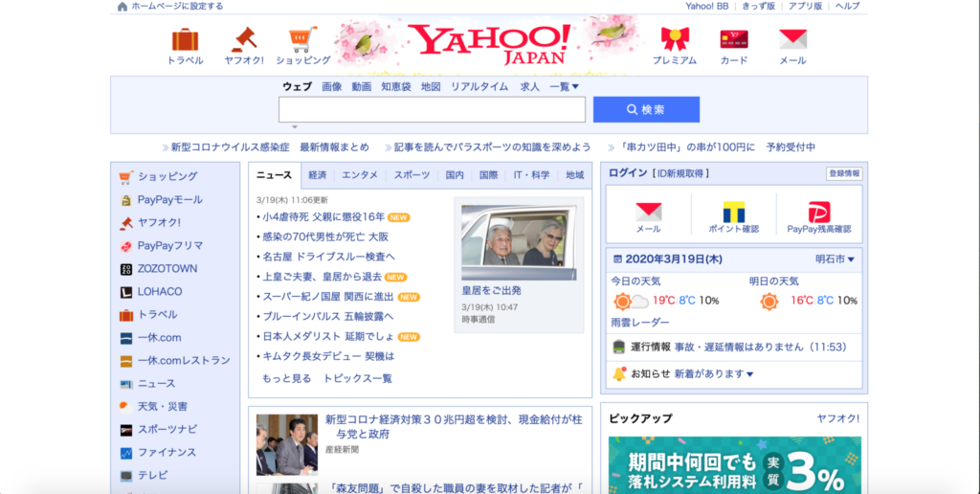Select 画像 search category

pyautogui.click(x=332, y=87)
